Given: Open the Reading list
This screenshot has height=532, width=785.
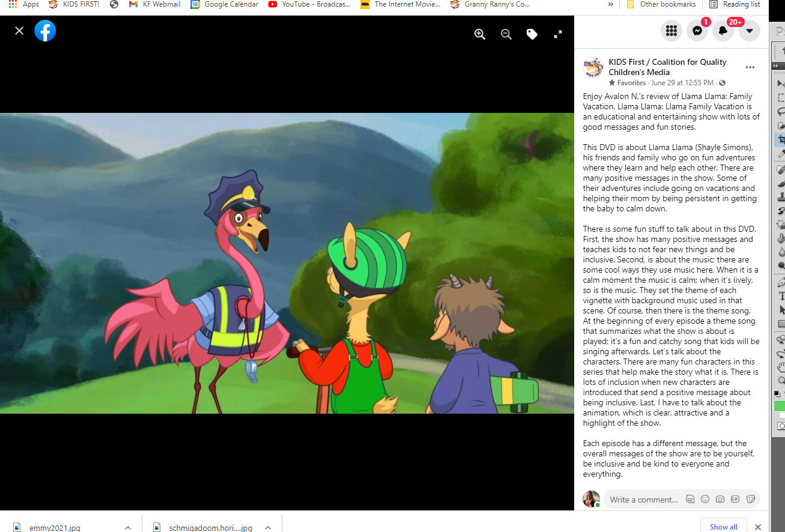Looking at the screenshot, I should coord(735,4).
